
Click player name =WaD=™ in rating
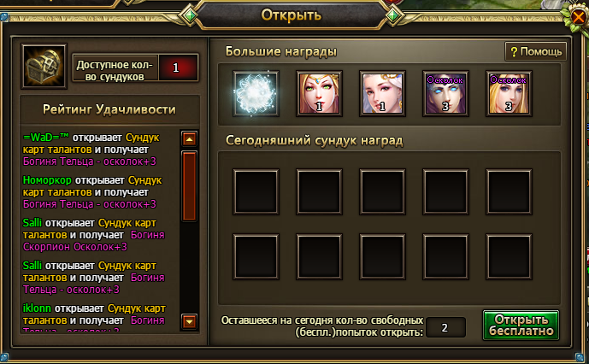pyautogui.click(x=46, y=138)
